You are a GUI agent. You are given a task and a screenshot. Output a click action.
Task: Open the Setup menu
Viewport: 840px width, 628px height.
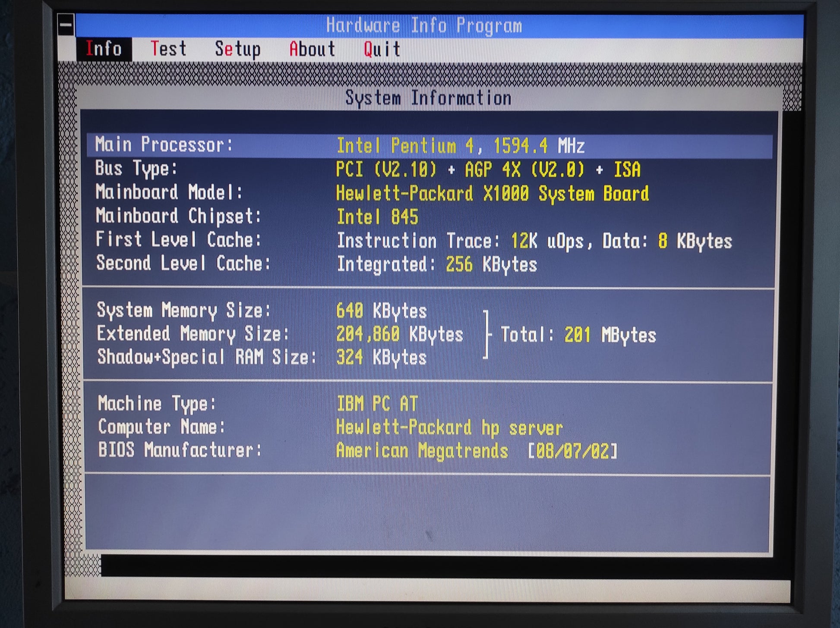click(x=237, y=49)
